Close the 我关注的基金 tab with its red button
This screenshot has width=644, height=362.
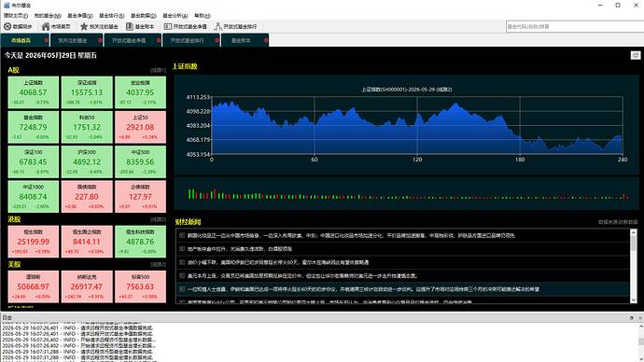pyautogui.click(x=100, y=40)
